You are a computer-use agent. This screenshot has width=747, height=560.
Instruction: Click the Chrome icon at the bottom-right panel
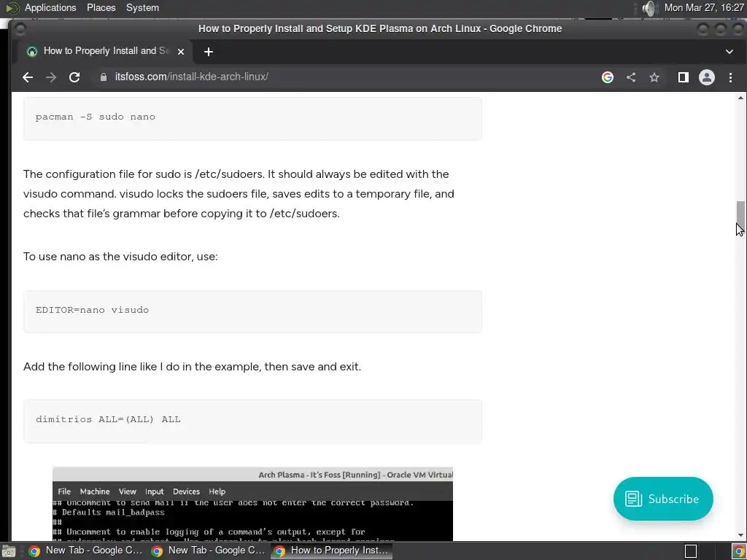pyautogui.click(x=738, y=551)
